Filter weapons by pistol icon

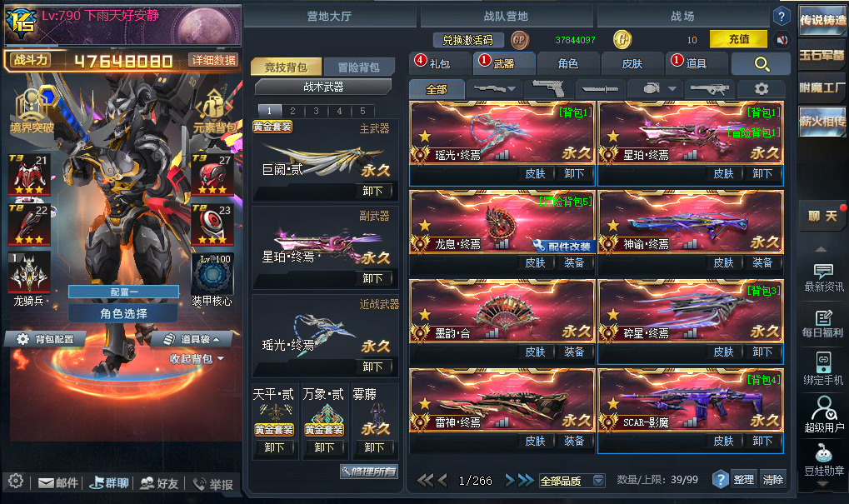coord(547,89)
